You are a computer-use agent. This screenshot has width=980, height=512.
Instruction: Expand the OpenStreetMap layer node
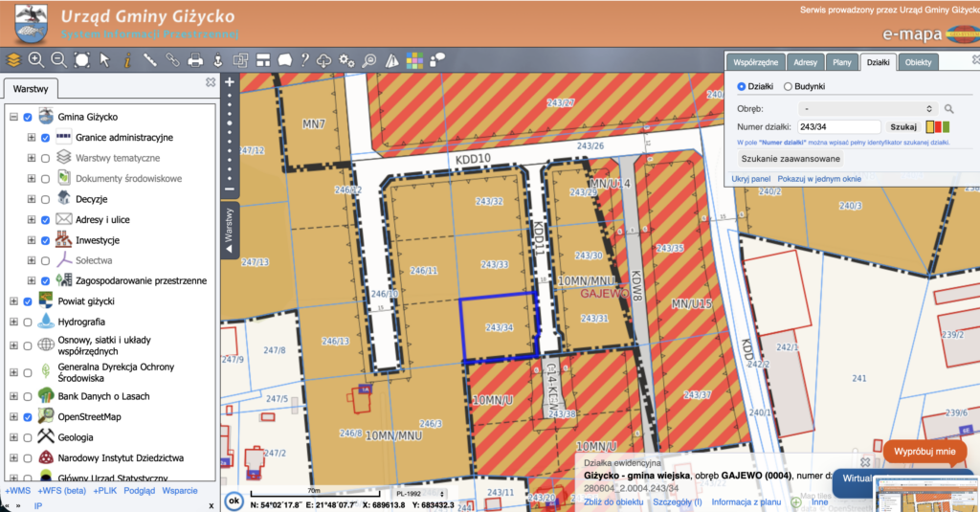(x=13, y=417)
